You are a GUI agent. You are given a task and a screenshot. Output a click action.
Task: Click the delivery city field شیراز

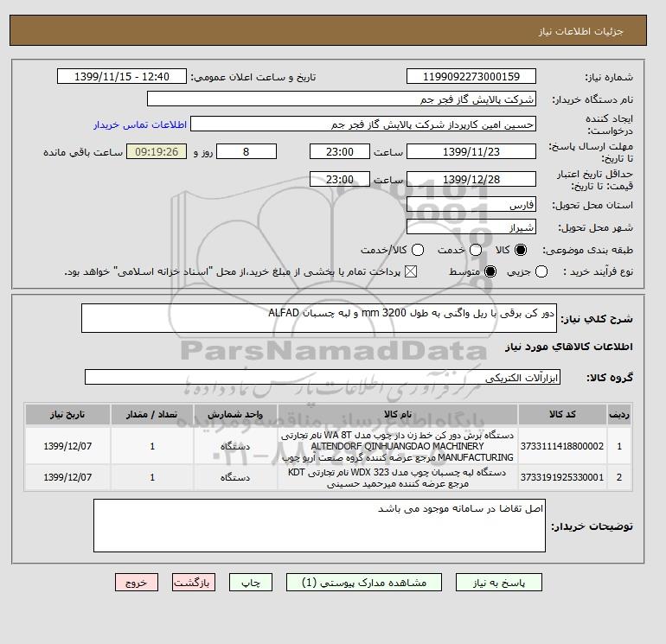(471, 226)
